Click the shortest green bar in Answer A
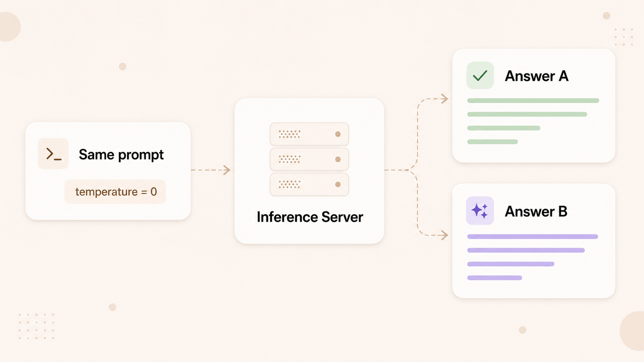 (492, 142)
